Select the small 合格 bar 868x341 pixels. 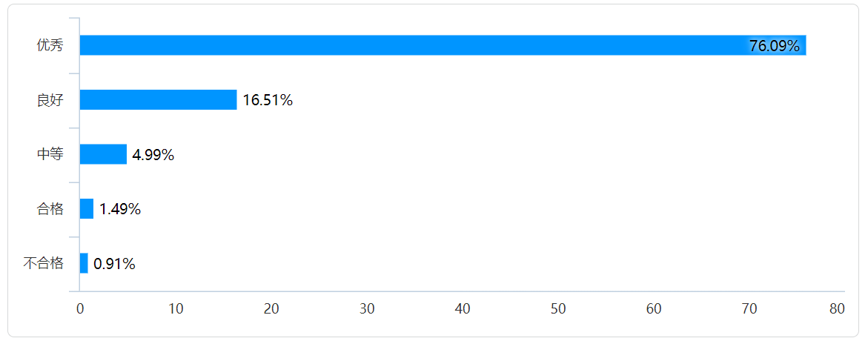(x=87, y=209)
